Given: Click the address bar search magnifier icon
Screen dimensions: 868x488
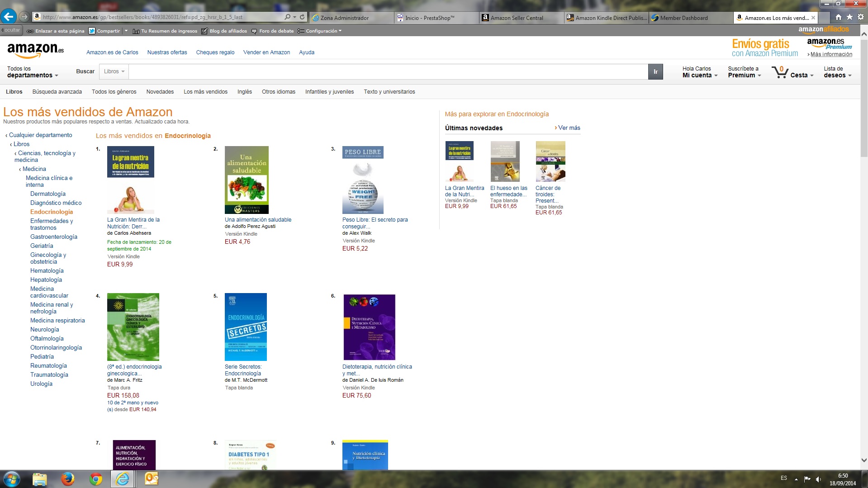Looking at the screenshot, I should [x=288, y=17].
